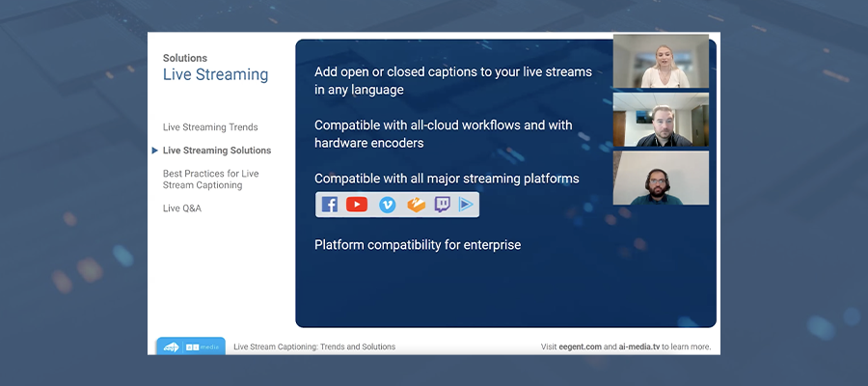868x386 pixels.
Task: Click the EEG cloud logo in footer
Action: coord(171,346)
